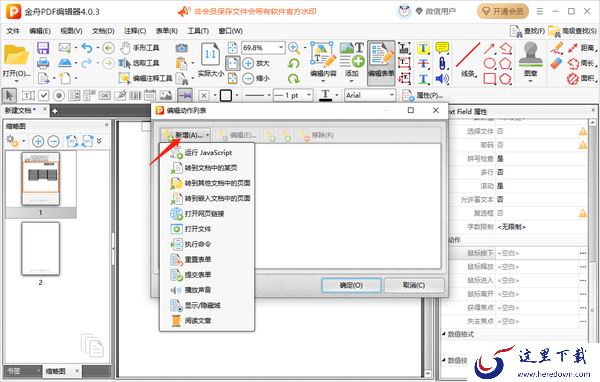The image size is (600, 382).
Task: Toggle the highlighted align fields toolbar button
Action: coord(185,95)
